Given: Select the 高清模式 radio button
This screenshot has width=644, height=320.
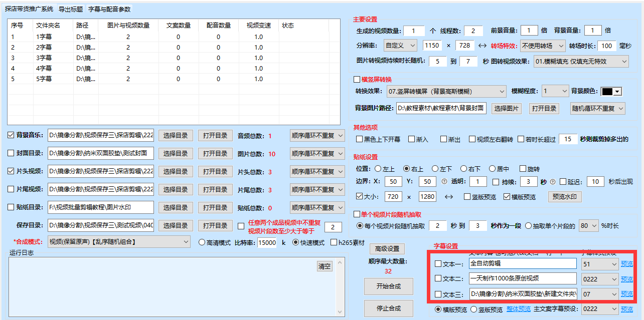Looking at the screenshot, I should tap(202, 242).
